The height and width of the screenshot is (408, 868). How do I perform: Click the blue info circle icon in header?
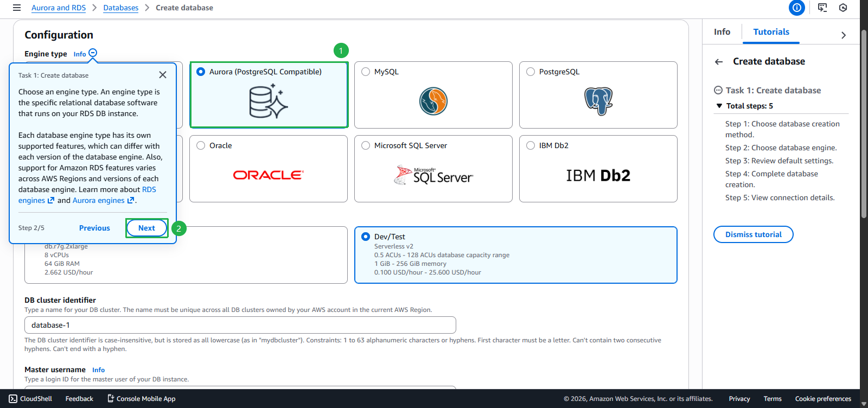tap(796, 8)
